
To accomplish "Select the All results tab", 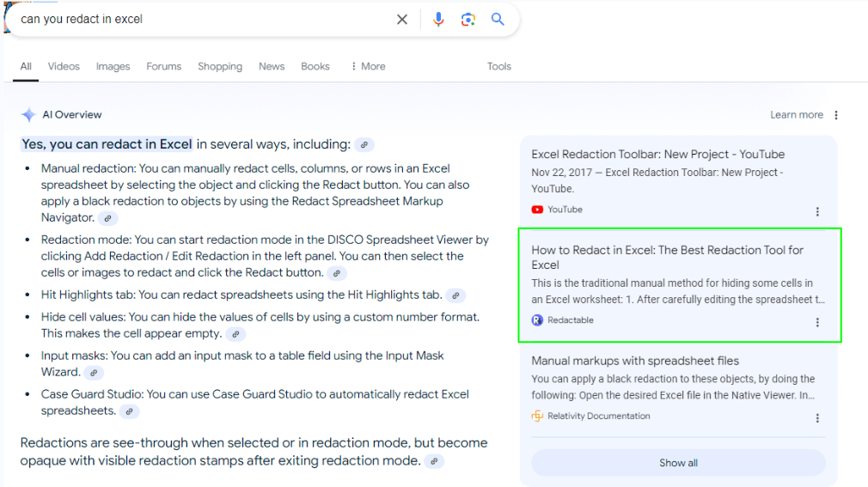I will (26, 66).
